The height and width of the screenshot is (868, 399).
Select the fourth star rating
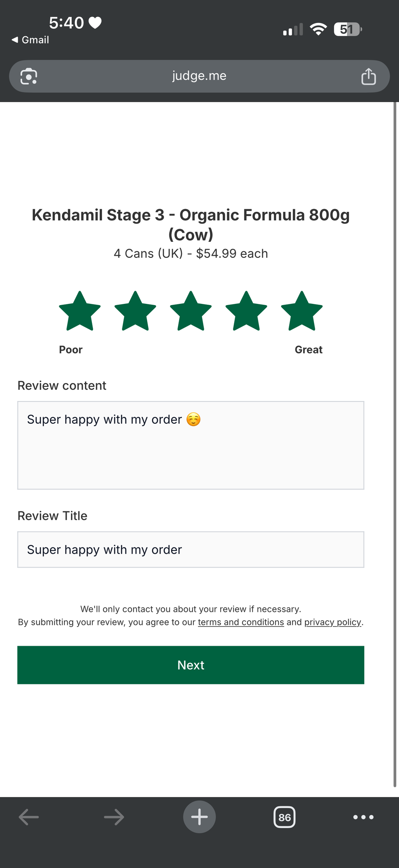[x=246, y=311]
